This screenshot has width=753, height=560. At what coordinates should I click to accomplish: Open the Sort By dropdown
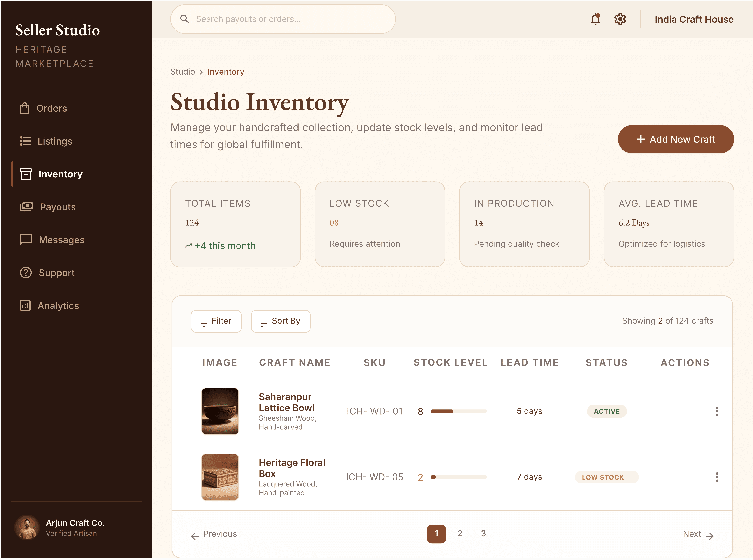pyautogui.click(x=281, y=321)
